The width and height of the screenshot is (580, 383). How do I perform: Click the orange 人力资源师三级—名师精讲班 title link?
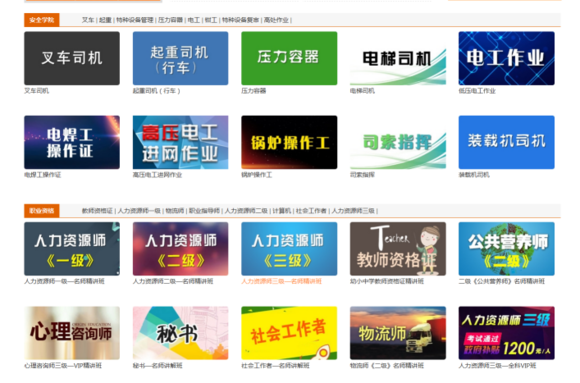281,282
